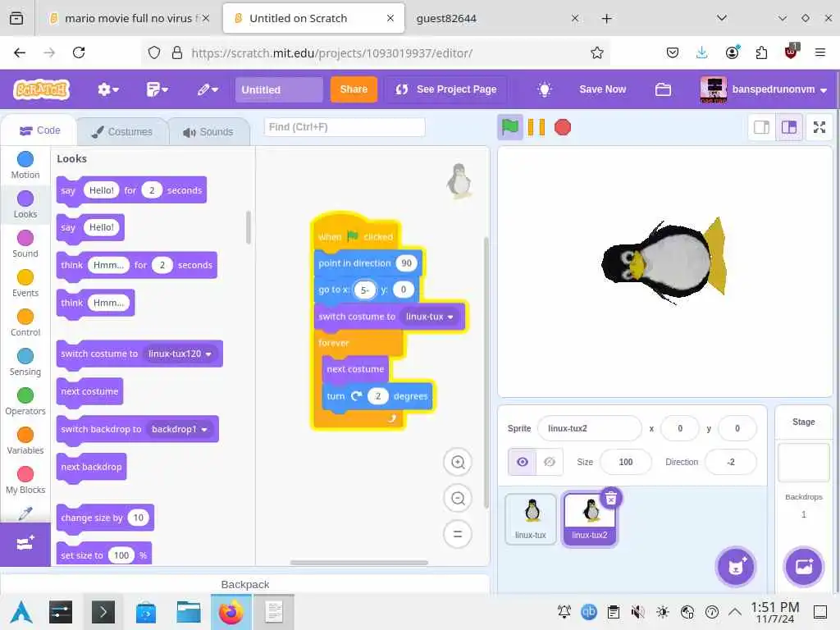
Task: Open the Scratch logo home link
Action: click(x=42, y=89)
